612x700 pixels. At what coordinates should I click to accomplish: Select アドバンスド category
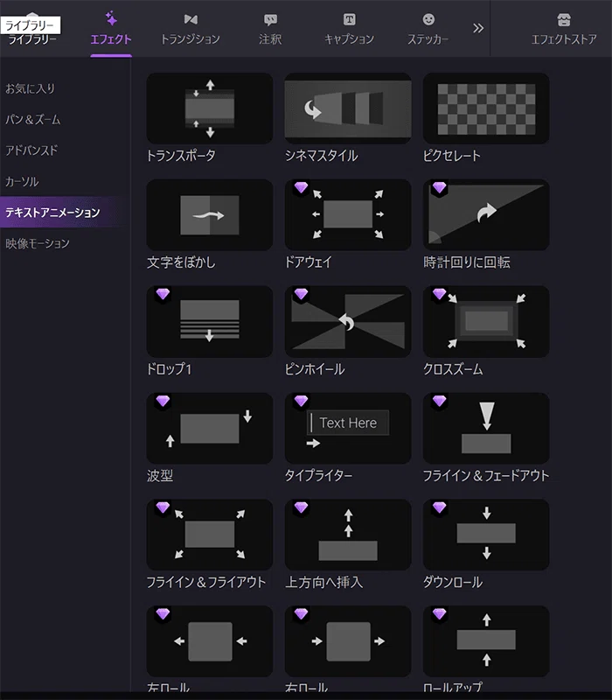(31, 150)
